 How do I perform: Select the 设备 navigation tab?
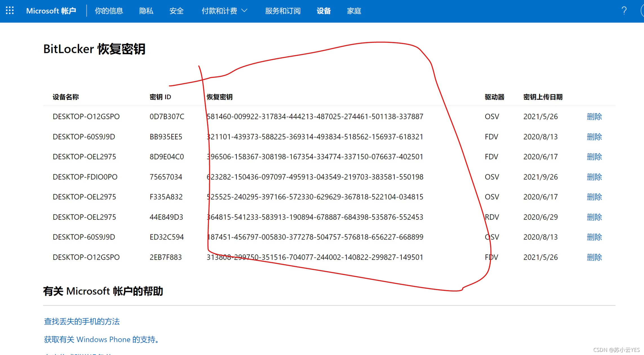(324, 11)
